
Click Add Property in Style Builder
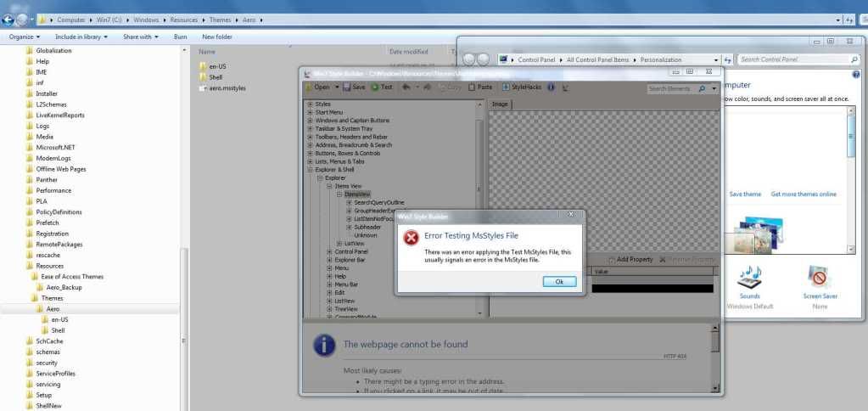coord(630,259)
